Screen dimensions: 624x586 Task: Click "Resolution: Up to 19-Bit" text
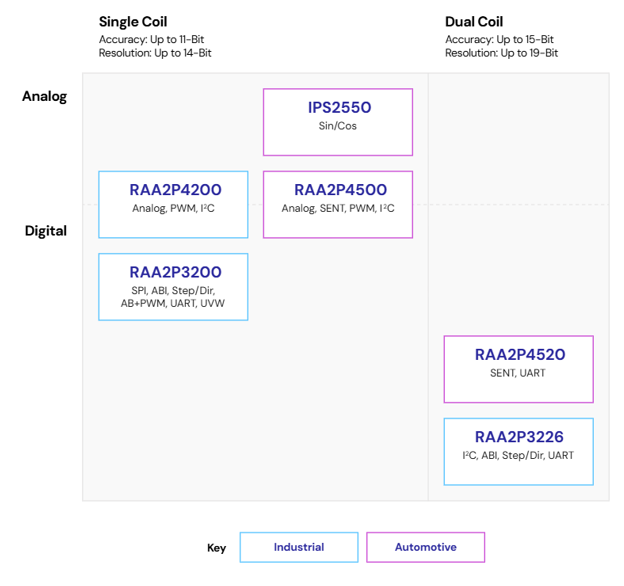(501, 53)
